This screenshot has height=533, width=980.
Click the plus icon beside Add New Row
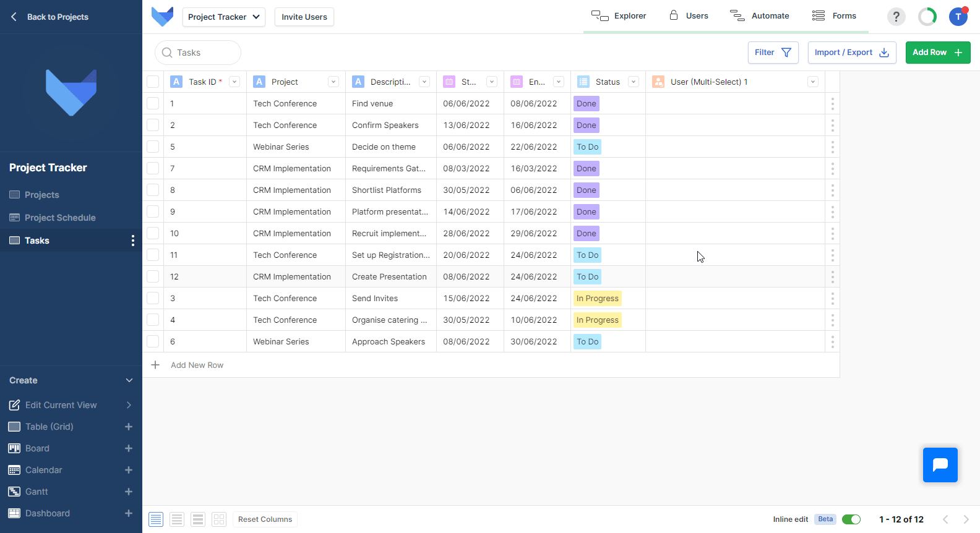pyautogui.click(x=155, y=365)
